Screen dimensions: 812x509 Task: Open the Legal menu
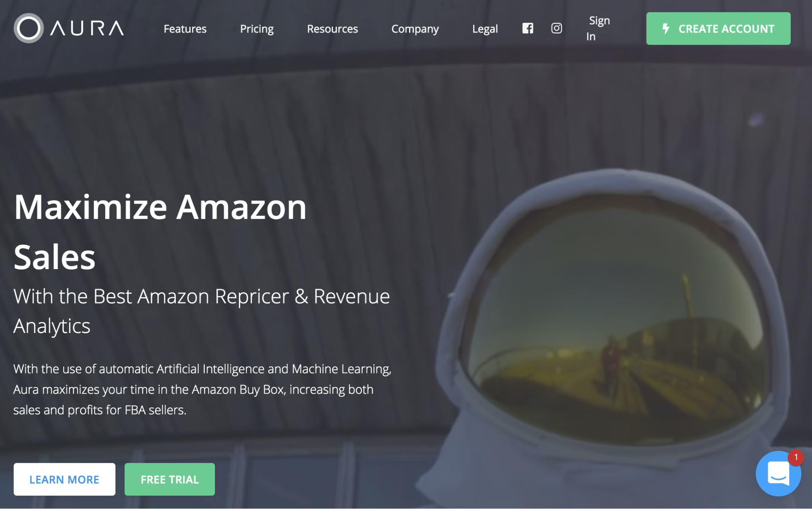click(485, 29)
